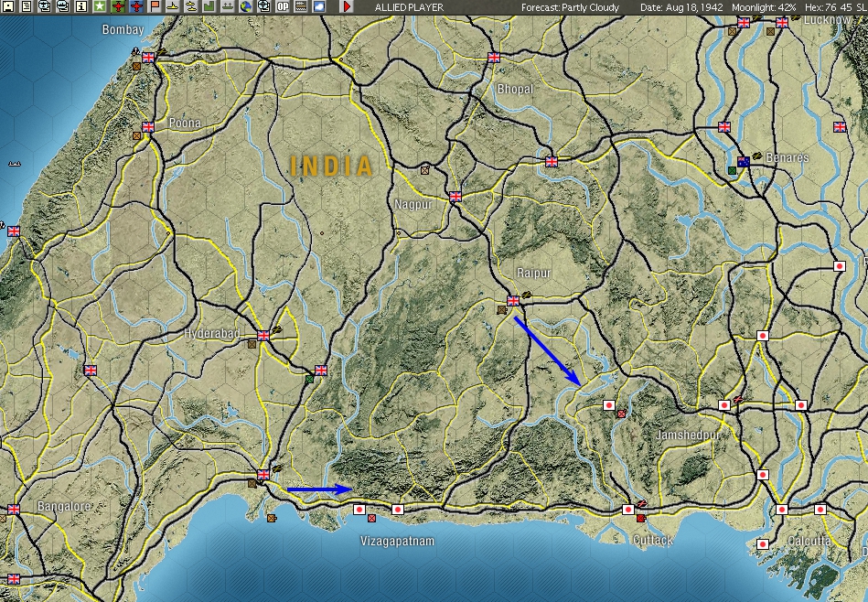Open the globe toolbar icon
Image resolution: width=868 pixels, height=602 pixels.
click(x=246, y=6)
